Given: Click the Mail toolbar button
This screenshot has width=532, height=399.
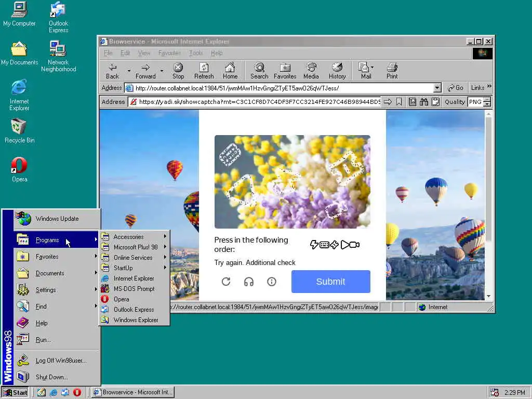Looking at the screenshot, I should (366, 71).
